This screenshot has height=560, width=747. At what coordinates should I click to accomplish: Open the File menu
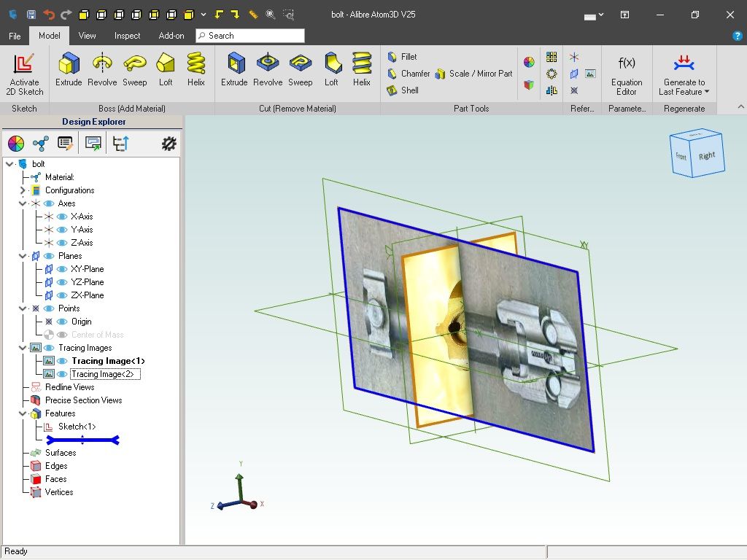click(15, 36)
